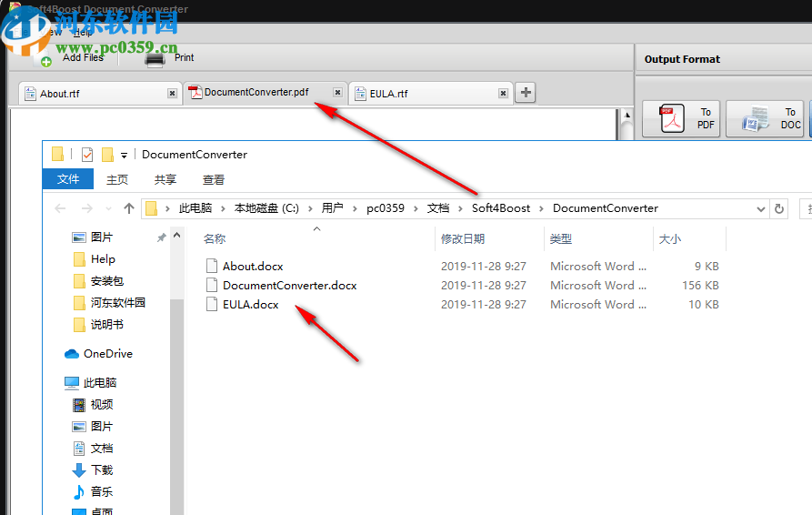Click the quick access new folder icon

pos(107,155)
